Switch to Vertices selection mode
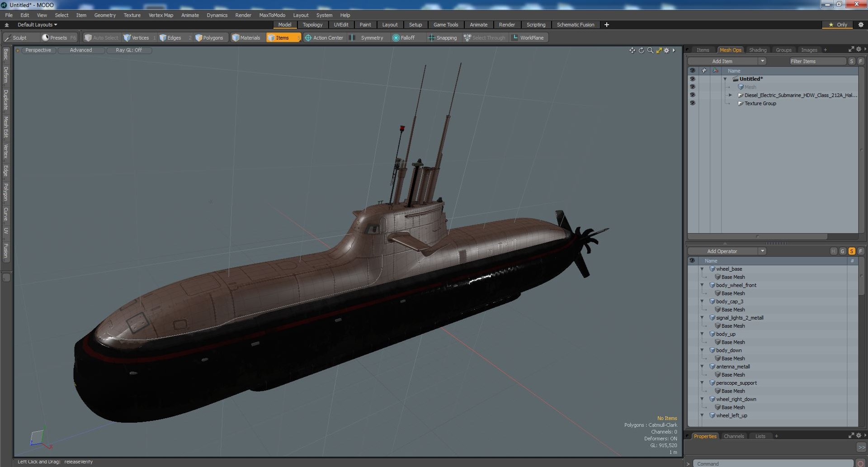This screenshot has height=467, width=868. pyautogui.click(x=137, y=38)
